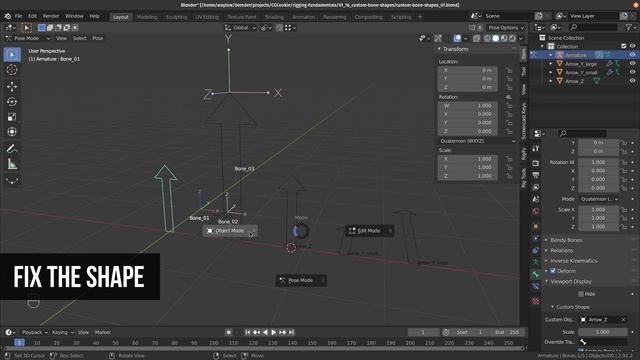This screenshot has height=360, width=640.
Task: Toggle overlays display icon
Action: pos(458,38)
